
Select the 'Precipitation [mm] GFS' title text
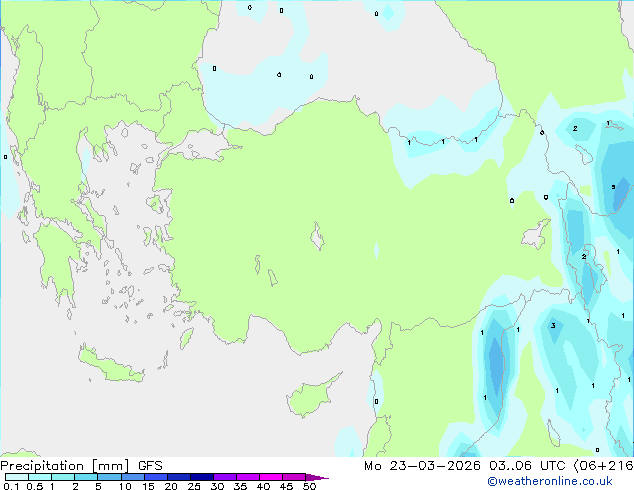pyautogui.click(x=81, y=466)
